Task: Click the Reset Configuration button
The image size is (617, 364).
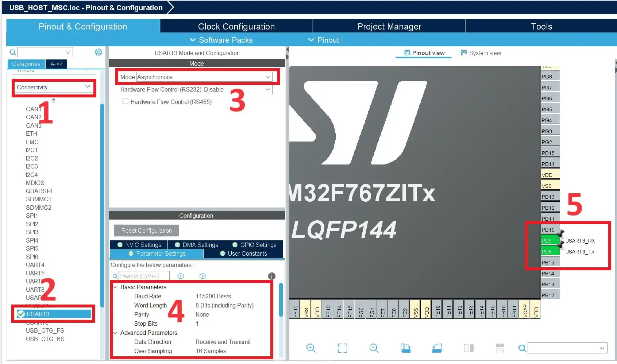Action: 146,231
